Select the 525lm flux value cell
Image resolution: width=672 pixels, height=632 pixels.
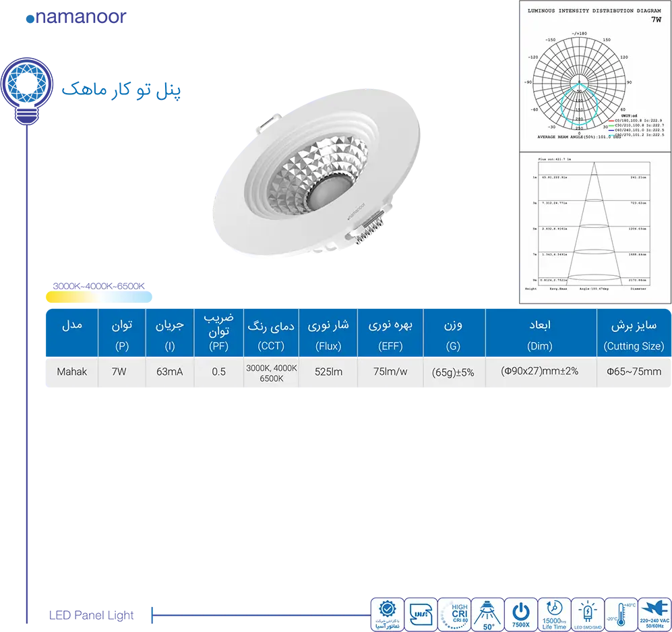click(328, 372)
